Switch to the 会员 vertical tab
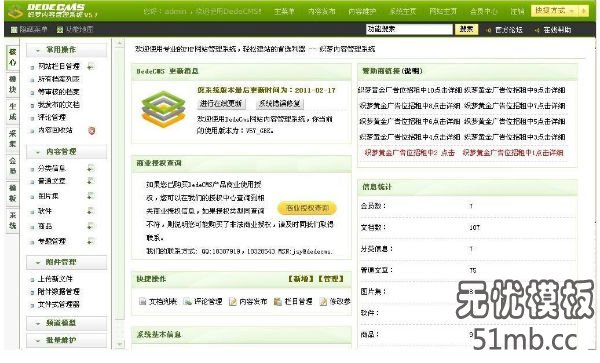 click(13, 166)
